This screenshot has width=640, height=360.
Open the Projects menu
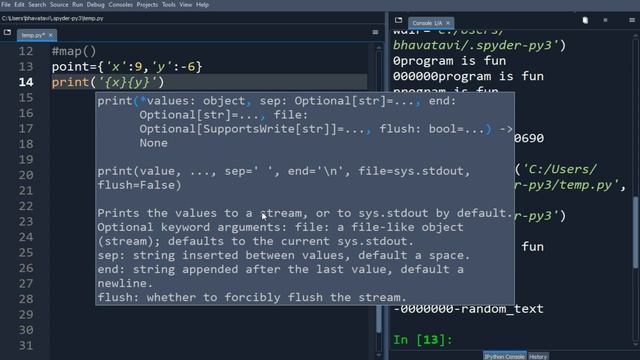coord(147,5)
